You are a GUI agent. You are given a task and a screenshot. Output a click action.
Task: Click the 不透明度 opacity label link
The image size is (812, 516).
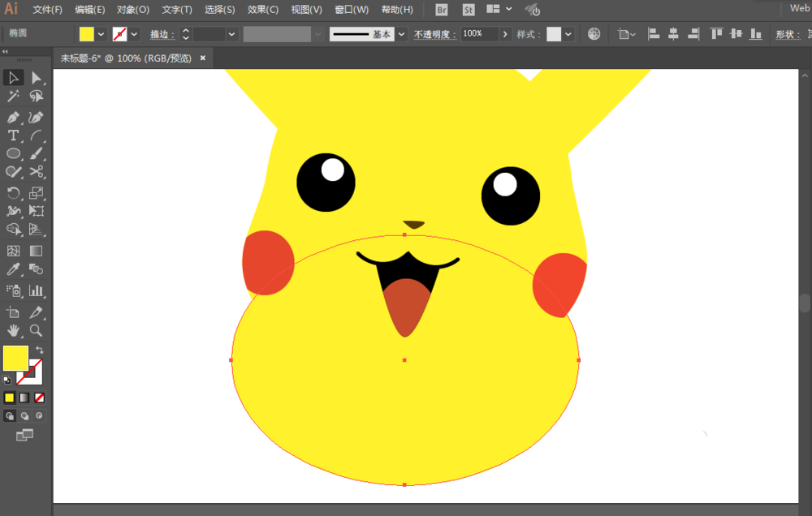pyautogui.click(x=435, y=34)
